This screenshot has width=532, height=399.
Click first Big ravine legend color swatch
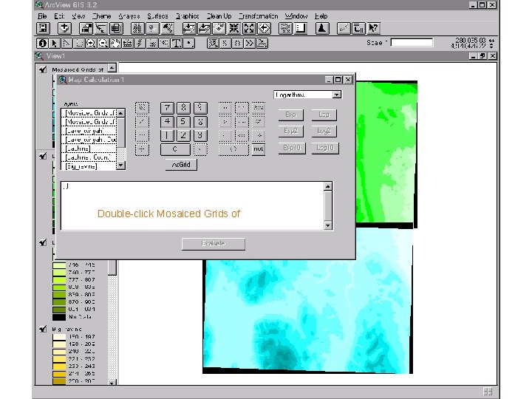(x=59, y=337)
